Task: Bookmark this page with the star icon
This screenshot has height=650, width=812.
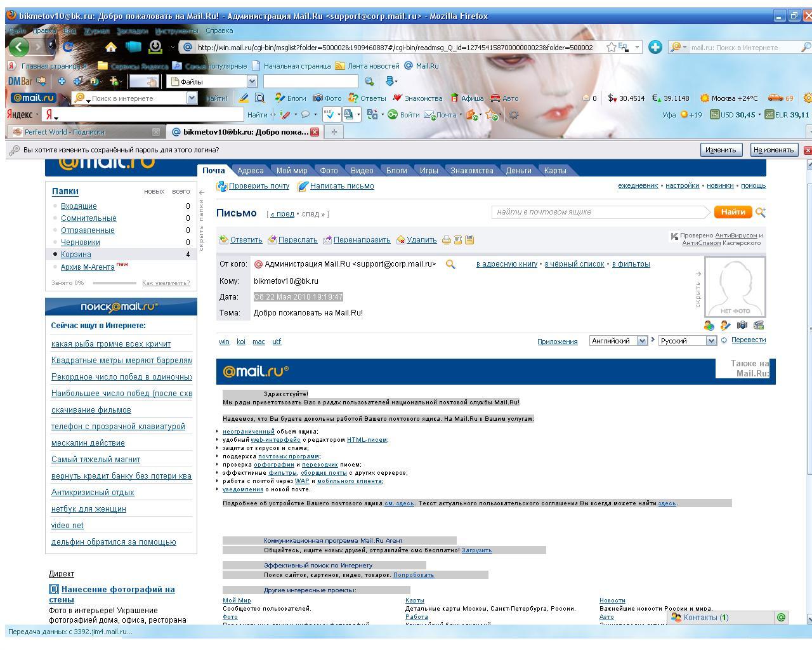Action: [611, 47]
